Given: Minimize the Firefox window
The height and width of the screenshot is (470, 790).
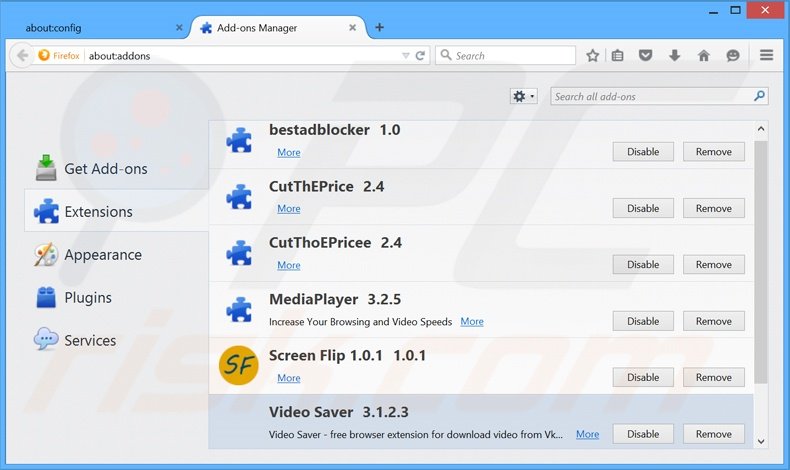Looking at the screenshot, I should click(713, 11).
